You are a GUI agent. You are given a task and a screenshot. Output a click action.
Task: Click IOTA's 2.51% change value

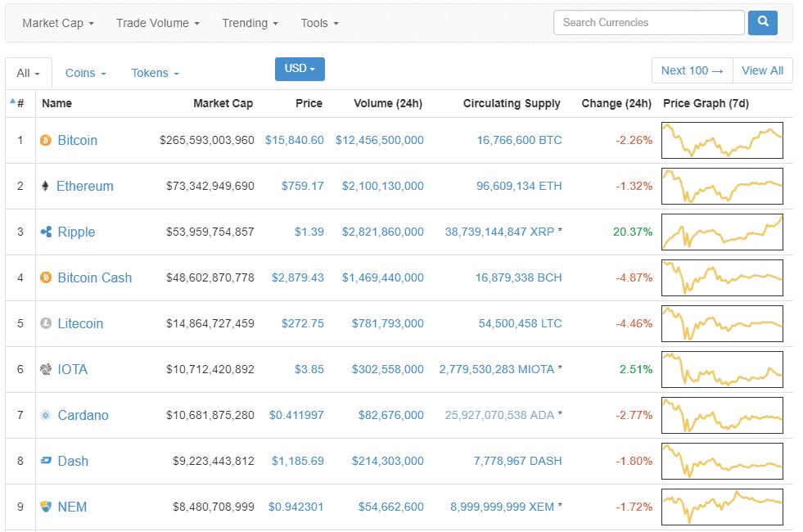[636, 369]
